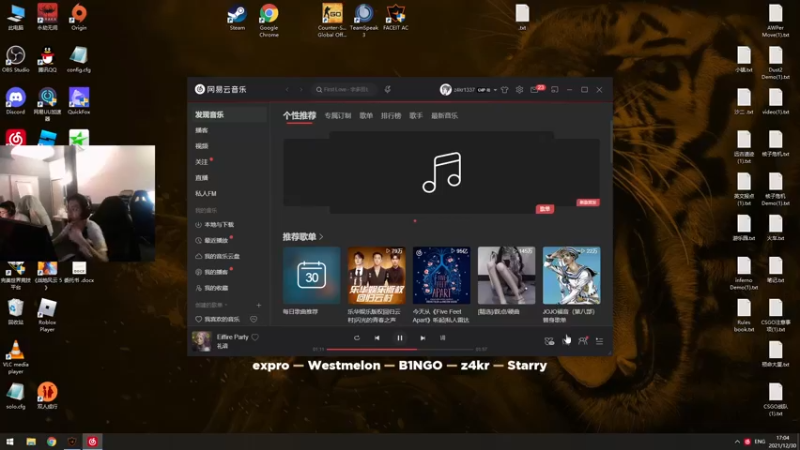The width and height of the screenshot is (800, 450).
Task: Click the ENG input language indicator
Action: click(x=760, y=442)
